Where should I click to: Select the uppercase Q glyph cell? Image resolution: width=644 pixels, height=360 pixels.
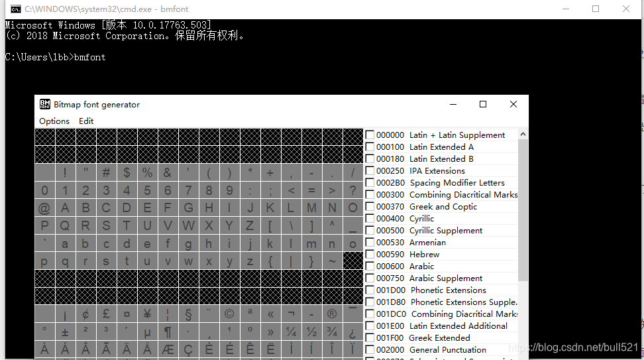[x=66, y=225]
